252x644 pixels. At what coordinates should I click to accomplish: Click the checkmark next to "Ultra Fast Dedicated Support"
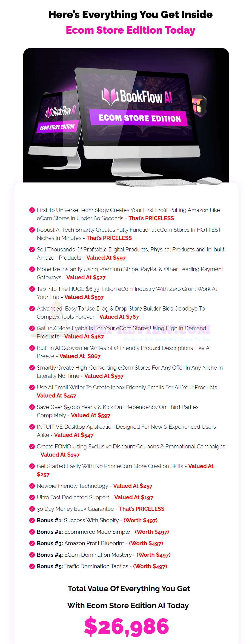click(x=32, y=497)
